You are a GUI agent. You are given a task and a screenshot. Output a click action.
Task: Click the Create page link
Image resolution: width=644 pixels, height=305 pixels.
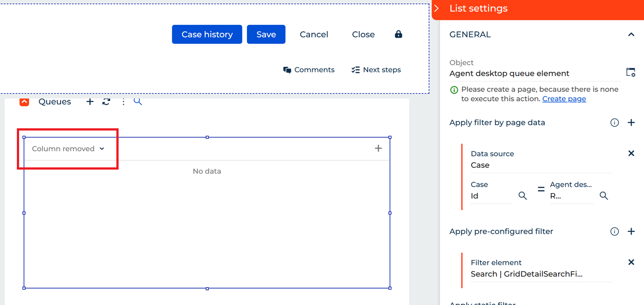[564, 99]
